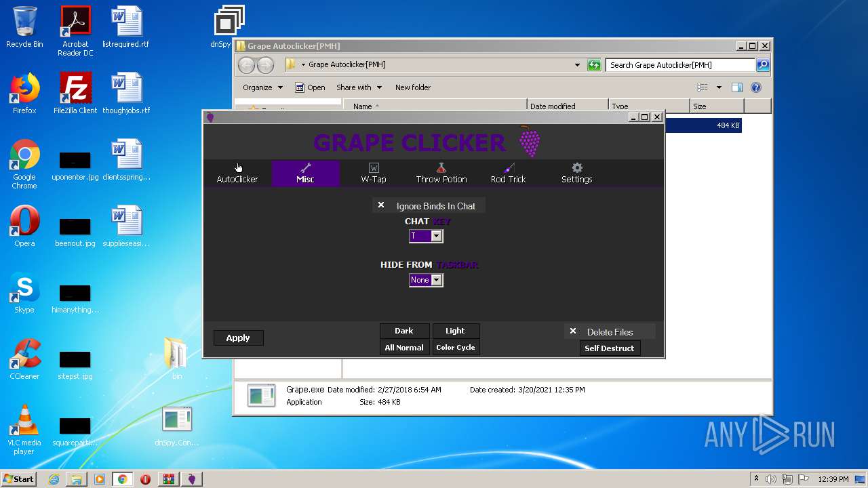Switch to the Dark theme

(404, 331)
